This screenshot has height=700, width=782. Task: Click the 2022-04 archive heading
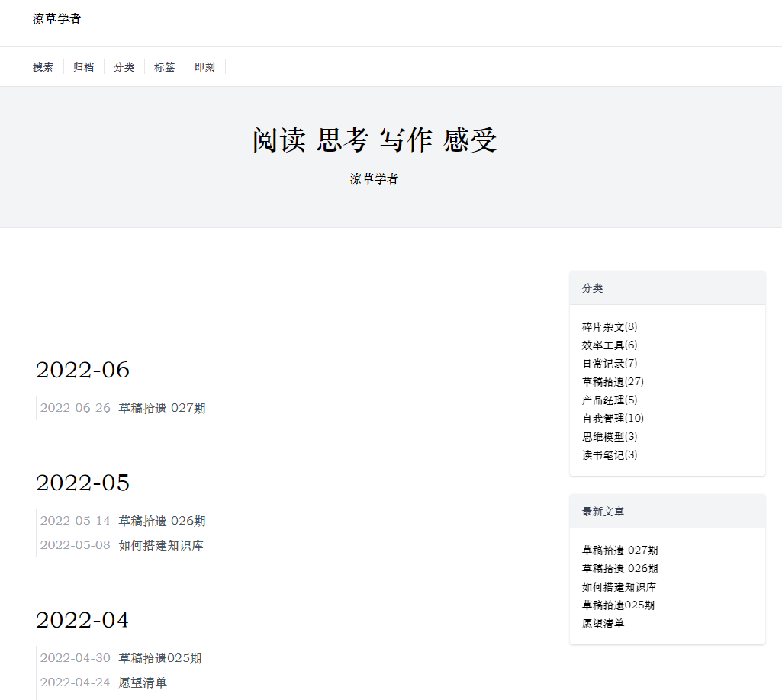tap(82, 620)
